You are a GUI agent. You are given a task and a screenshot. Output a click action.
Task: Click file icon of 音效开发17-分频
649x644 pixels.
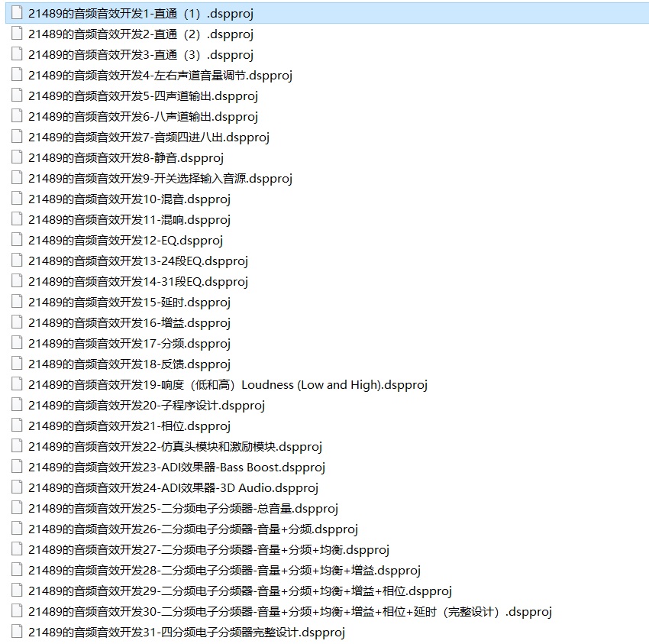point(17,343)
